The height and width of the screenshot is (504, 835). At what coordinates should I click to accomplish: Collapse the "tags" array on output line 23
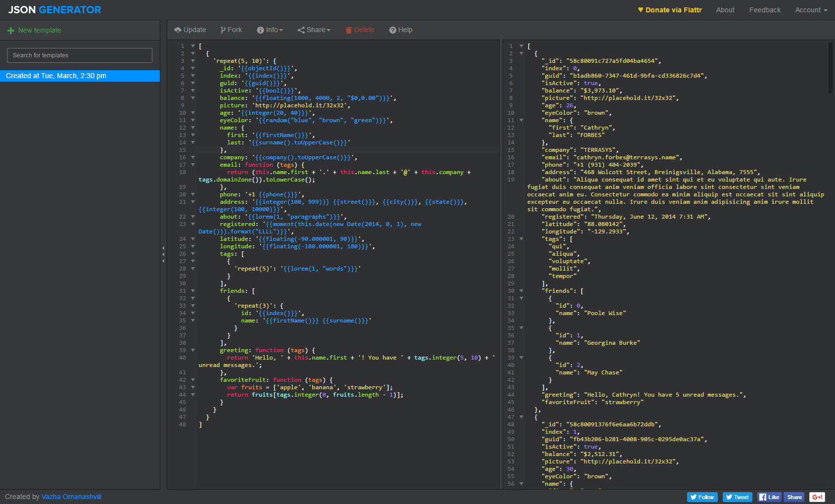pyautogui.click(x=521, y=239)
